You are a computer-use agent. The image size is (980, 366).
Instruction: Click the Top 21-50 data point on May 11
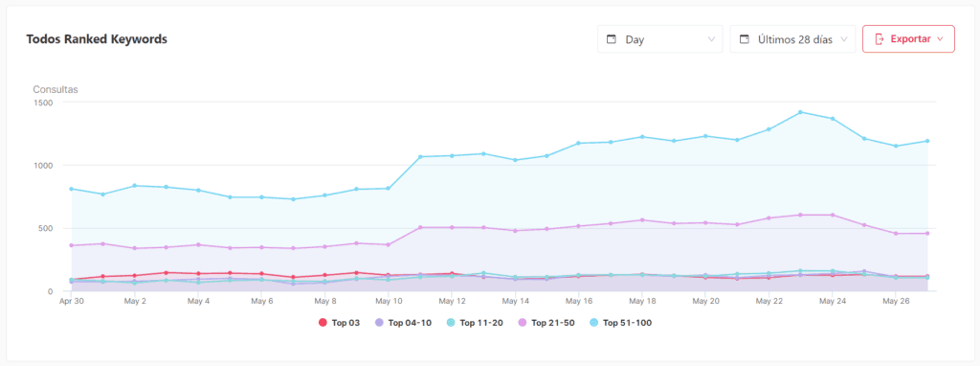tap(420, 227)
